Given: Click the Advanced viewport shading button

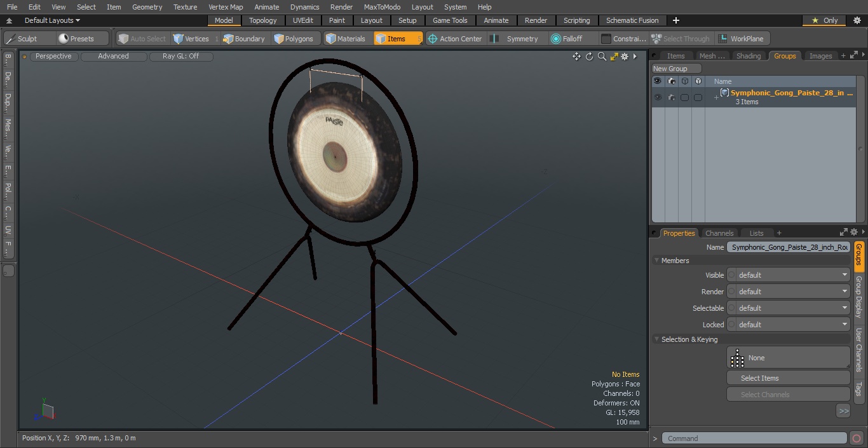Looking at the screenshot, I should click(113, 56).
